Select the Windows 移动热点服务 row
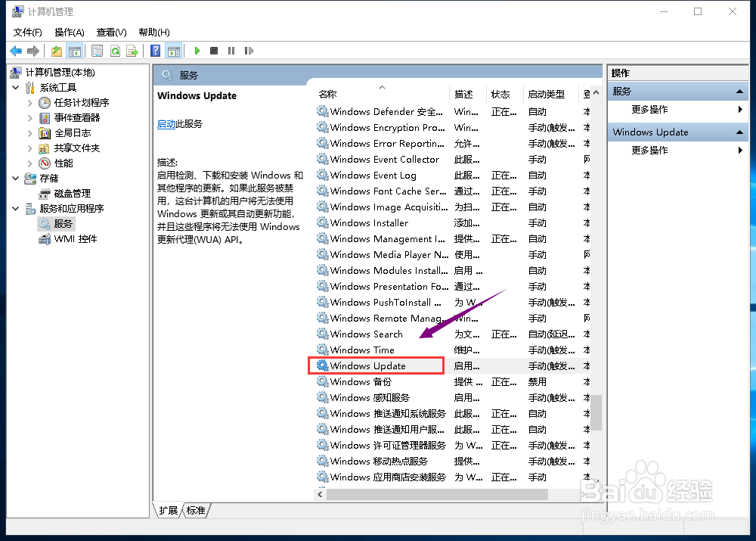Viewport: 756px width, 541px height. pos(453,462)
